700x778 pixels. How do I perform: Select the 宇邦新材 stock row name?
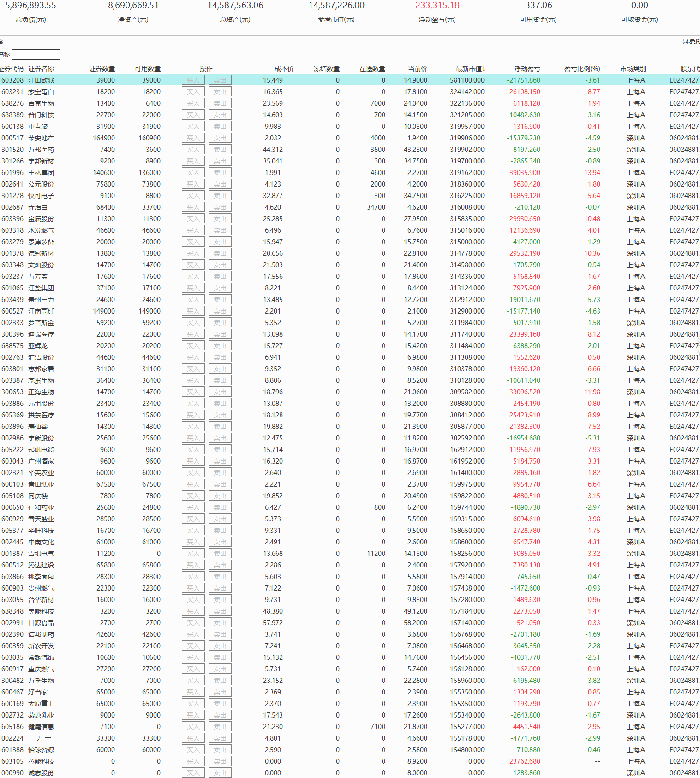click(x=41, y=161)
